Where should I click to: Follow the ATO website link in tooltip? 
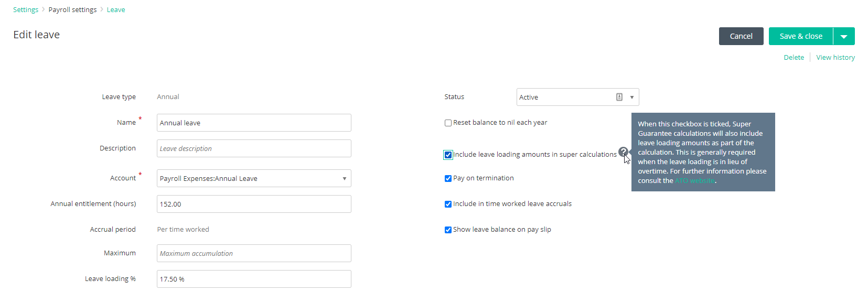tap(694, 180)
